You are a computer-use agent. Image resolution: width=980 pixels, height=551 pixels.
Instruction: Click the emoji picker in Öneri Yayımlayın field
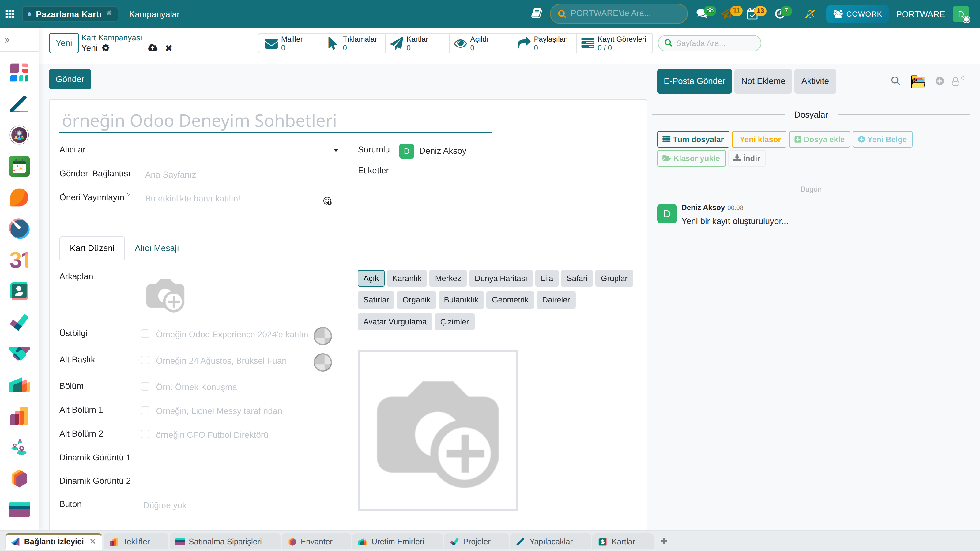click(327, 201)
